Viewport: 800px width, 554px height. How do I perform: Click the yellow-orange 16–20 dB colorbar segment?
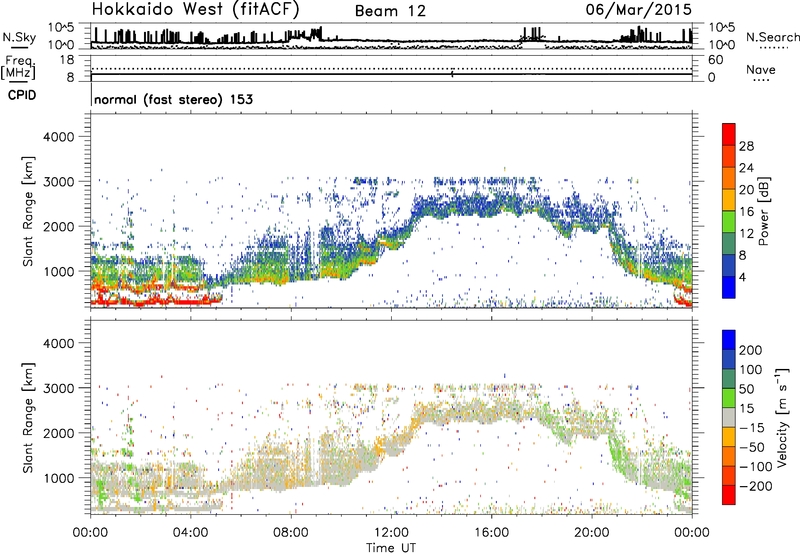(729, 200)
